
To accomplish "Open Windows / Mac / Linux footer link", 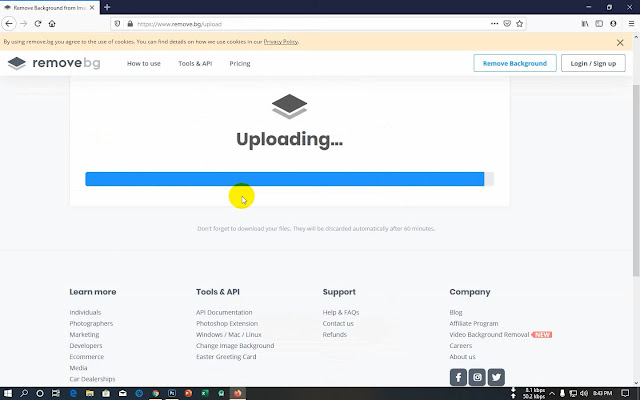I will click(229, 334).
